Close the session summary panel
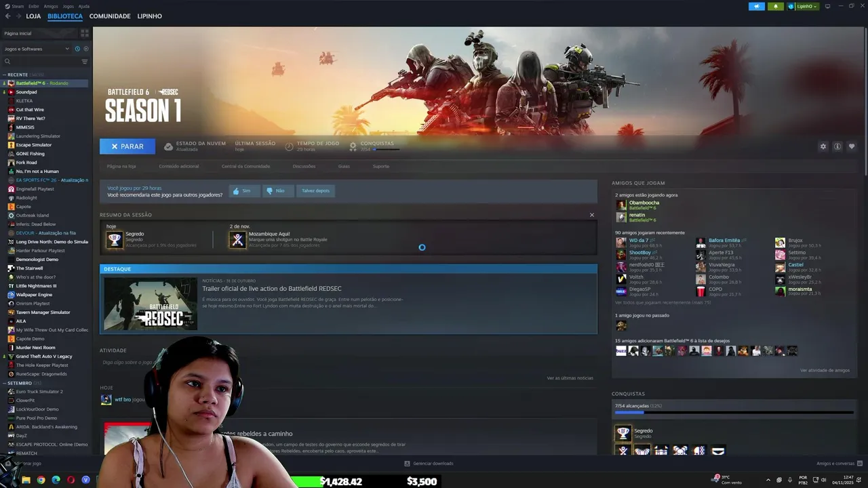 pyautogui.click(x=591, y=215)
